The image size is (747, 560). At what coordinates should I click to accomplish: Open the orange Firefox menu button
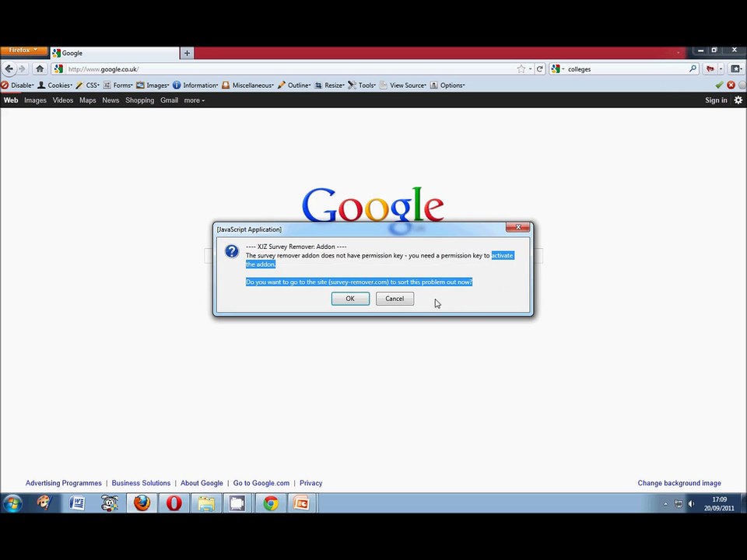coord(23,51)
